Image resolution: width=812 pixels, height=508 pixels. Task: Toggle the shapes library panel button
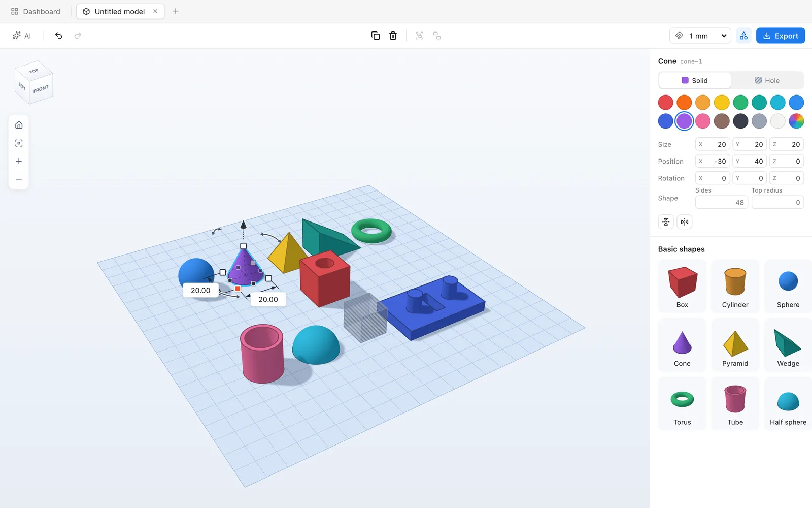point(743,36)
